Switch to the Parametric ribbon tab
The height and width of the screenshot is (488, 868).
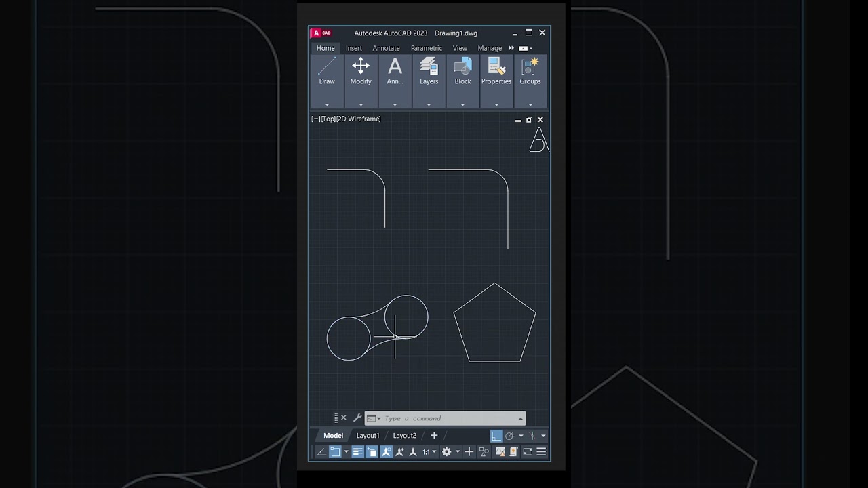tap(427, 48)
